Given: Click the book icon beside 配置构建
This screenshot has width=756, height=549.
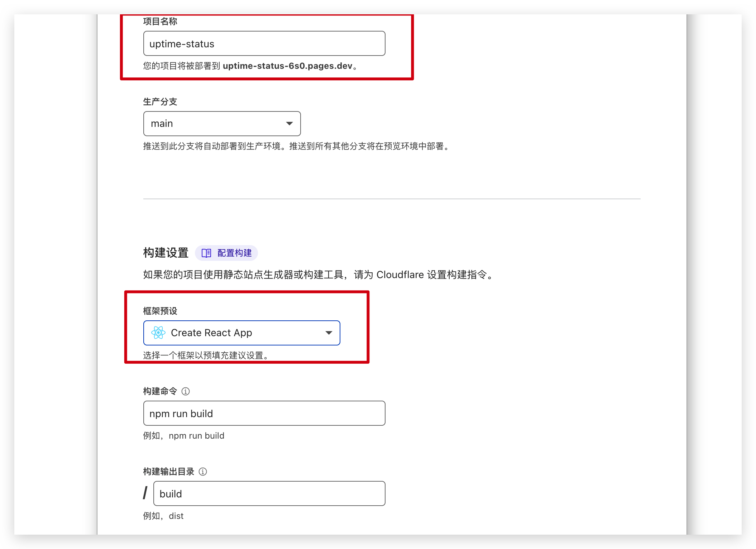Looking at the screenshot, I should coord(206,253).
